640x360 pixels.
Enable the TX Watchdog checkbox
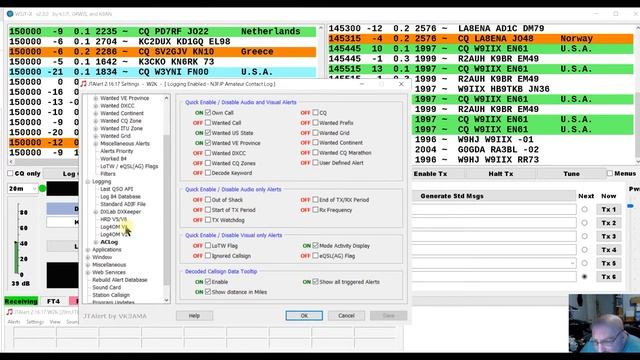pos(208,220)
